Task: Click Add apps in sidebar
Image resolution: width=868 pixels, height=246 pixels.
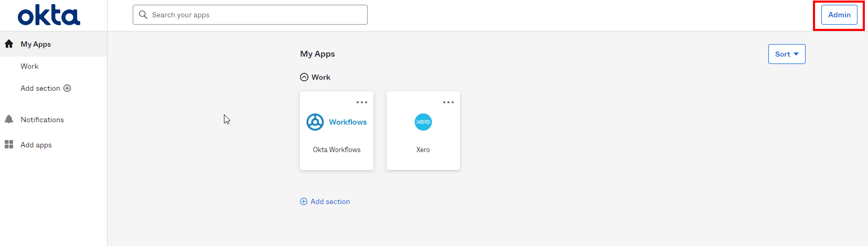Action: coord(36,145)
